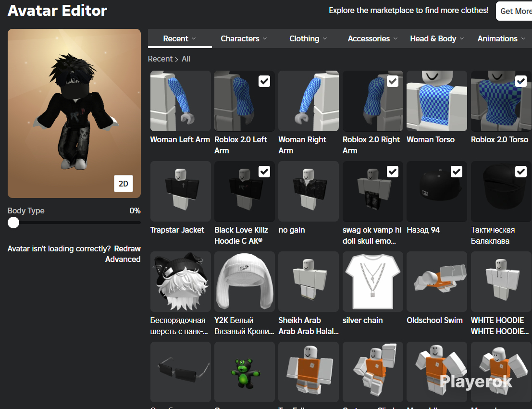Open the Woman Left Arm item name
Screen dimensions: 532x409
click(180, 139)
